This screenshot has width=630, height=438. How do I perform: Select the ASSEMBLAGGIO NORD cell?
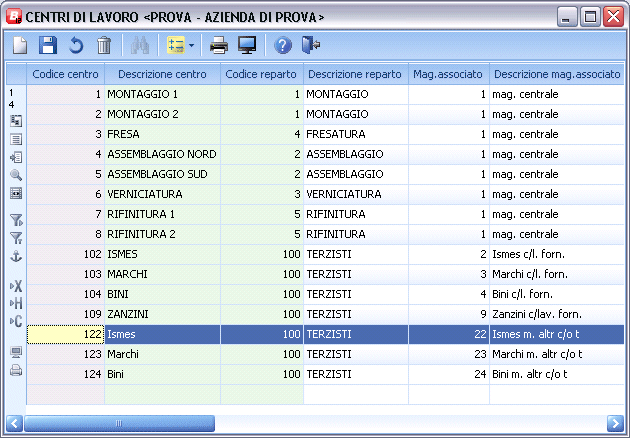point(162,154)
